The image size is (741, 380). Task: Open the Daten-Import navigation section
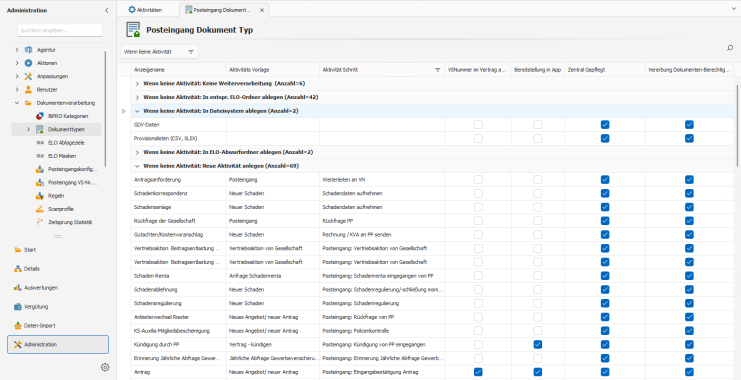58,325
